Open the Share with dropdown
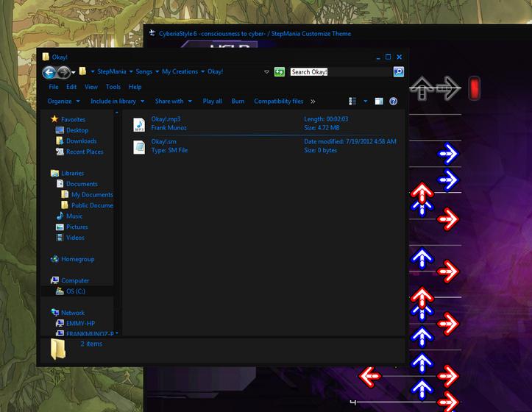 (x=174, y=101)
